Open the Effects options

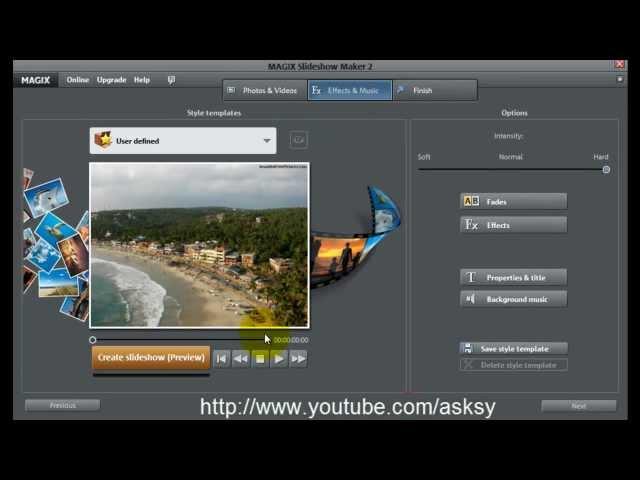(x=513, y=225)
